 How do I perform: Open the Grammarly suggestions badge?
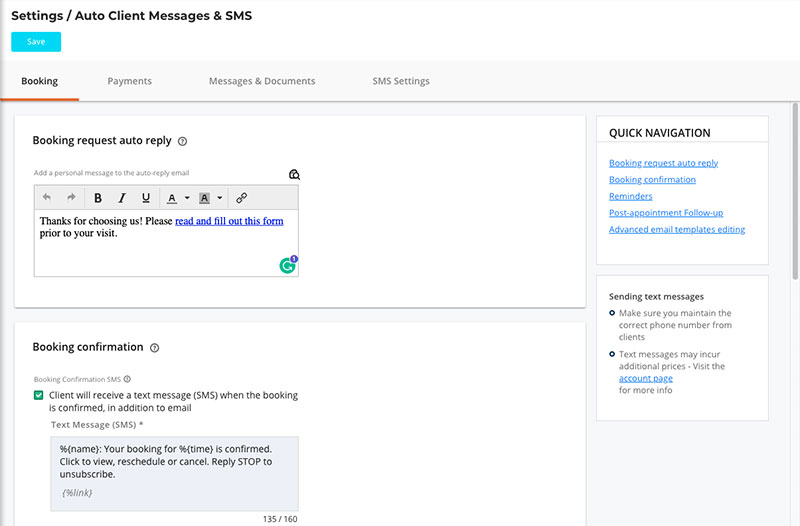pyautogui.click(x=288, y=265)
